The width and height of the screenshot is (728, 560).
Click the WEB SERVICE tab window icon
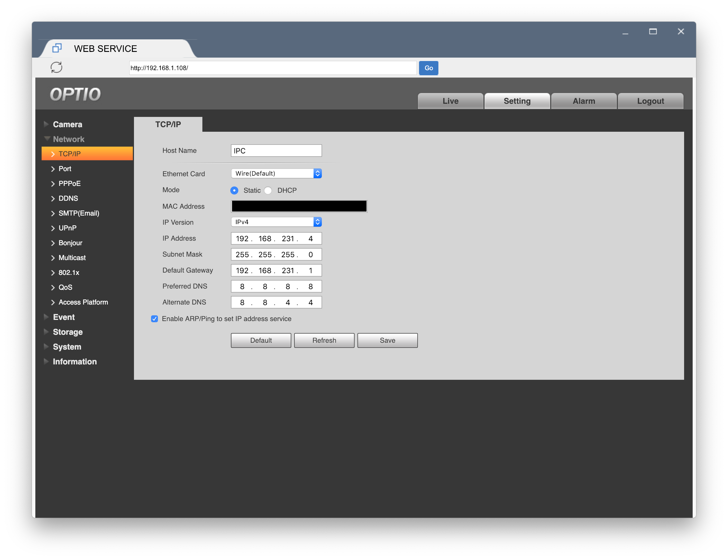coord(57,48)
